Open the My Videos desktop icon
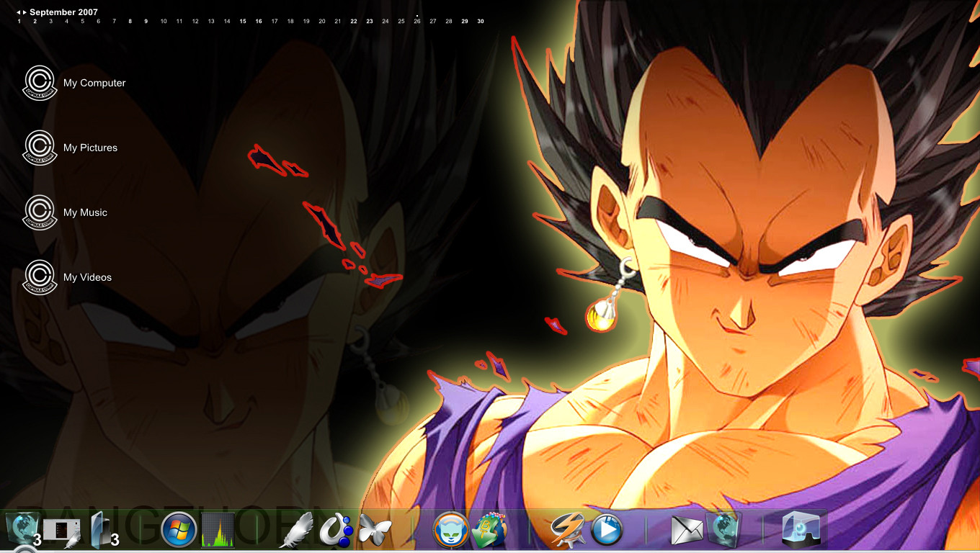Image resolution: width=980 pixels, height=553 pixels. [67, 277]
